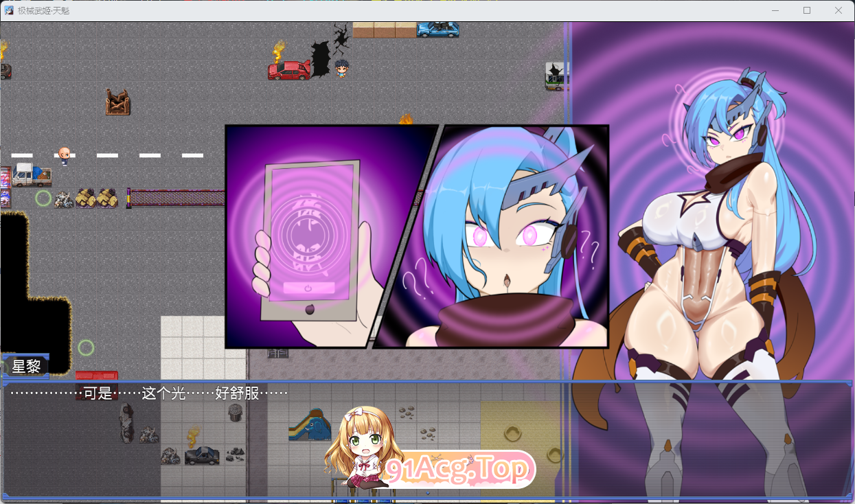The height and width of the screenshot is (504, 855).
Task: Tap the power button on the phone illustration
Action: tap(308, 288)
